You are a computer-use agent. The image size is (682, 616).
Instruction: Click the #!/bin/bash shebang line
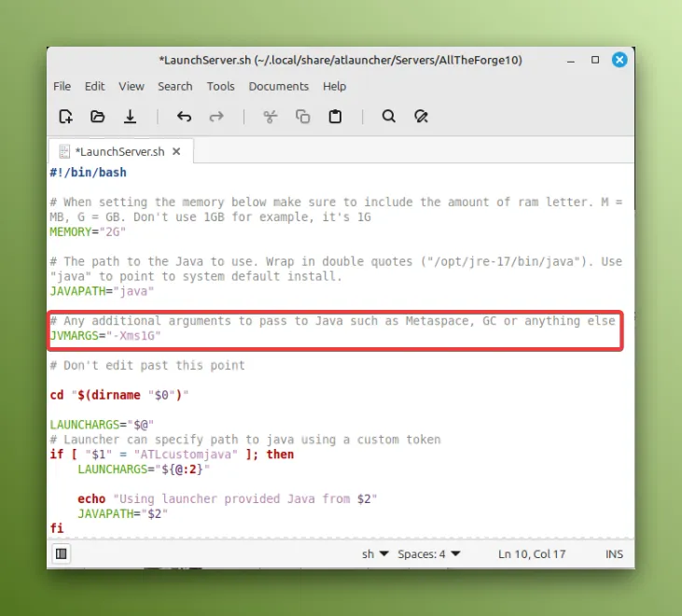click(x=88, y=173)
